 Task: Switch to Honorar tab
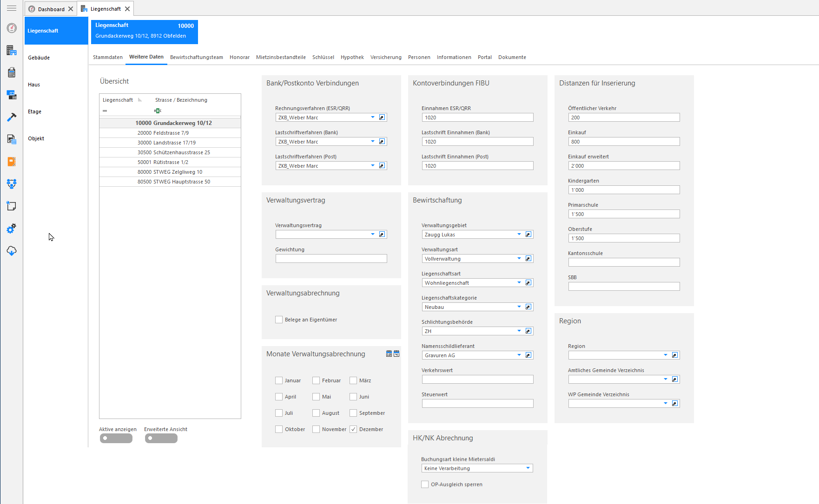click(239, 57)
